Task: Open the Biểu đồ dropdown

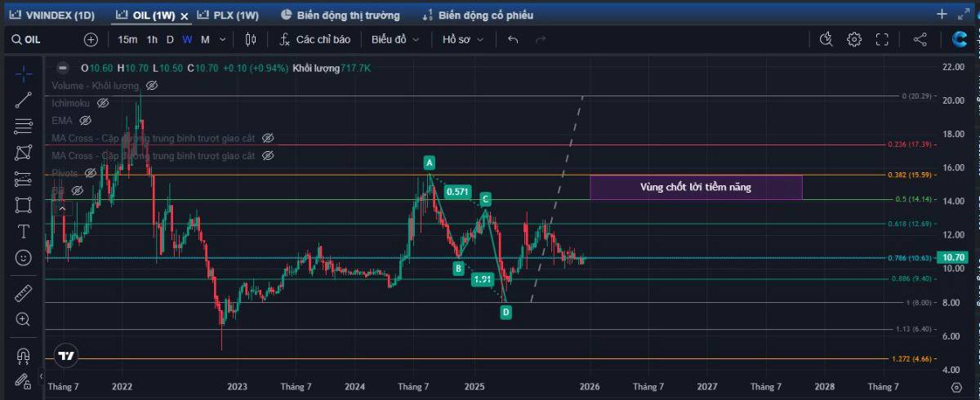Action: point(395,39)
